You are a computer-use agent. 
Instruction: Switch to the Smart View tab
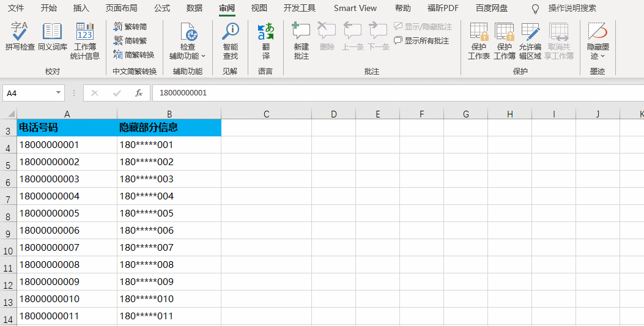[x=356, y=8]
